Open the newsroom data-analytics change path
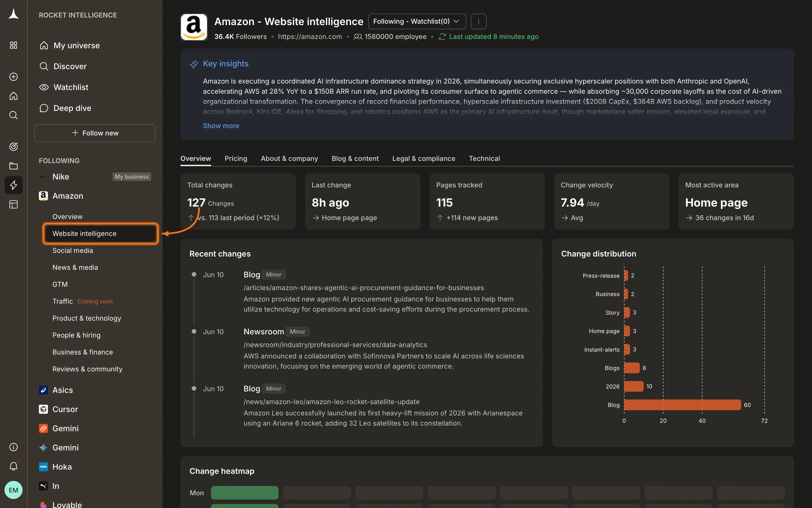Image resolution: width=812 pixels, height=508 pixels. coord(335,345)
